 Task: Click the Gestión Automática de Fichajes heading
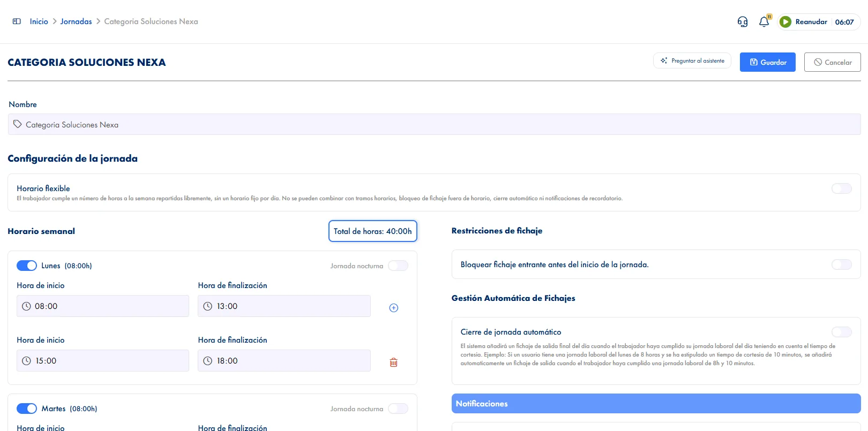click(513, 298)
